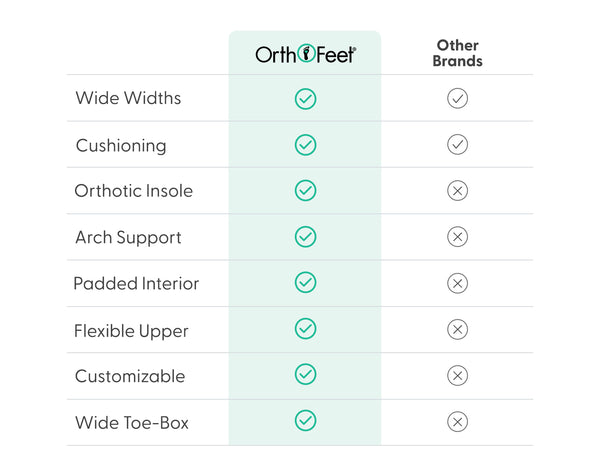
Task: Select the Arch Support feature label
Action: click(128, 238)
